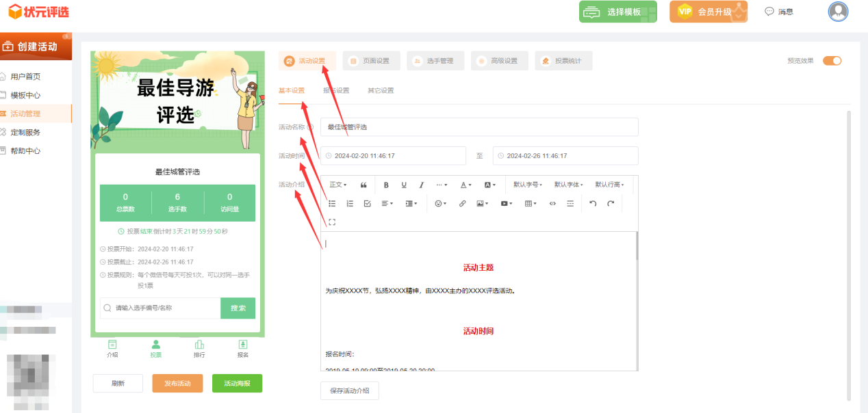Toggle bold formatting in the editor
The width and height of the screenshot is (868, 413).
tap(386, 185)
